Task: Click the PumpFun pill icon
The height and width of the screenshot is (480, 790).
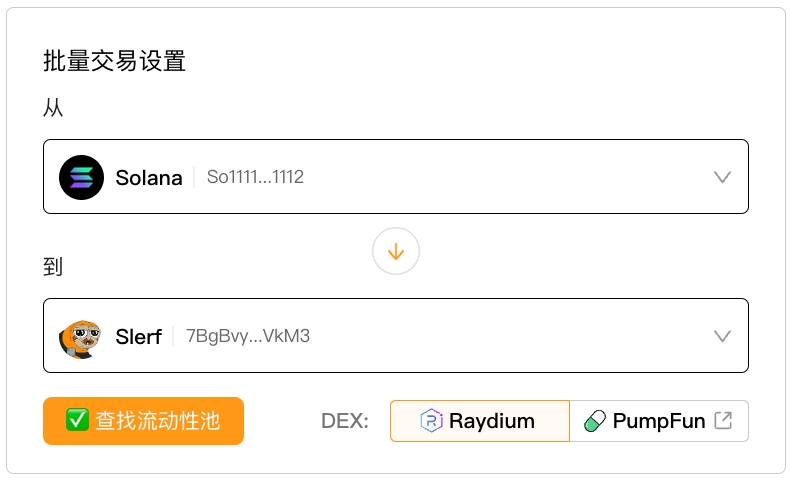Action: [595, 421]
